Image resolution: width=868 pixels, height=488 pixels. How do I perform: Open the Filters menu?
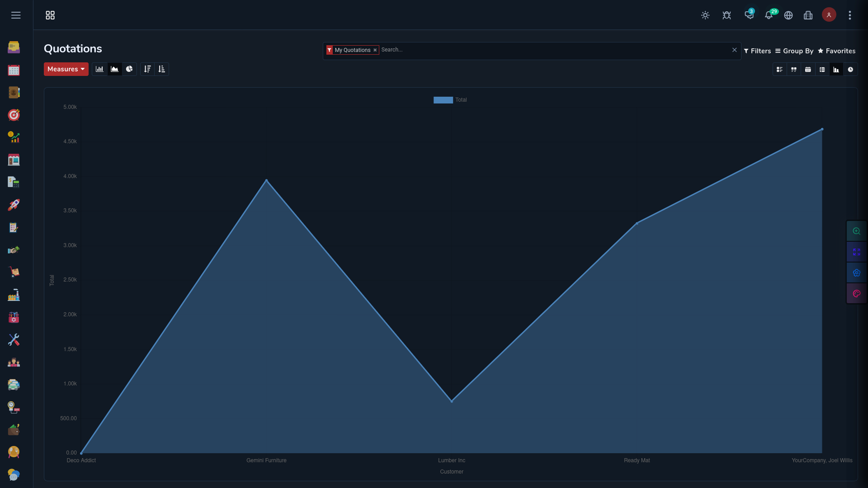[757, 51]
